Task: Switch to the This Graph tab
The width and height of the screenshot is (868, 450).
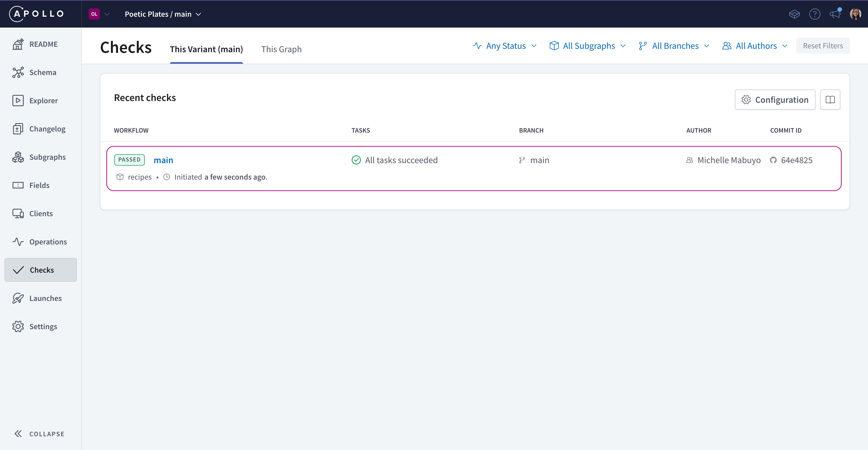Action: tap(281, 49)
